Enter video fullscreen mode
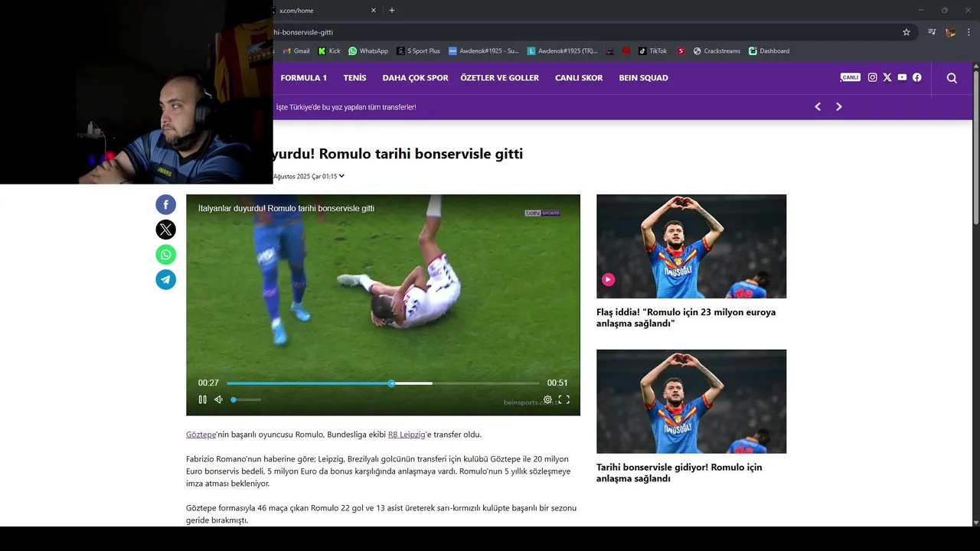The width and height of the screenshot is (980, 551). click(564, 399)
